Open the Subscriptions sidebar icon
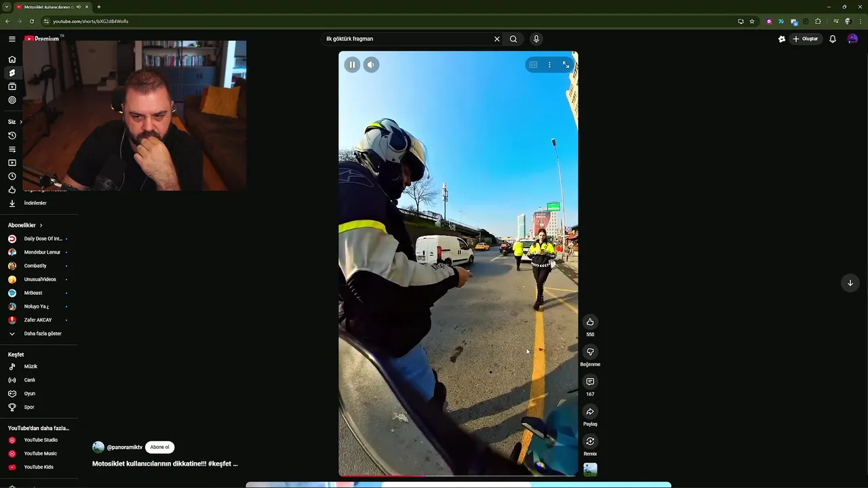 pos(12,86)
